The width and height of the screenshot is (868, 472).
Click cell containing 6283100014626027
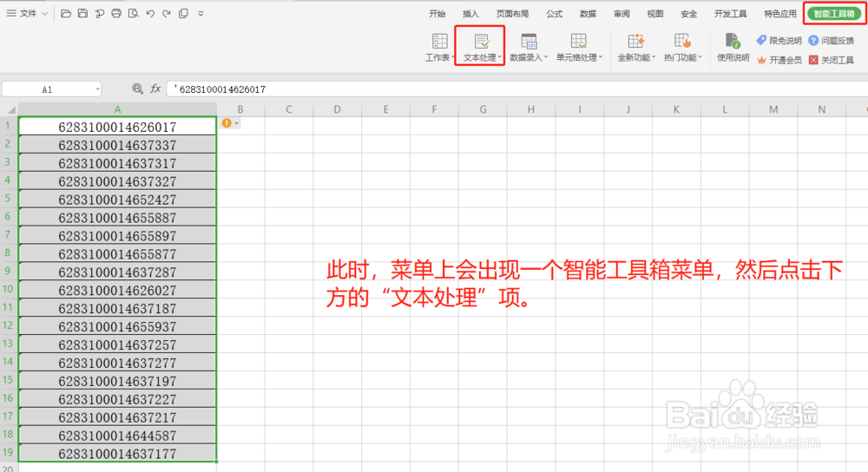117,290
